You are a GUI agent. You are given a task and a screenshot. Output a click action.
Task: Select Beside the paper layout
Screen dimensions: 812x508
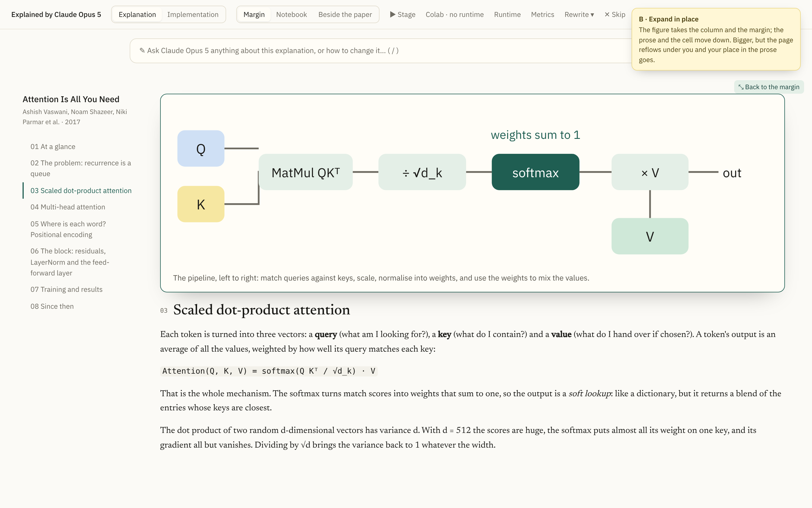tap(345, 14)
